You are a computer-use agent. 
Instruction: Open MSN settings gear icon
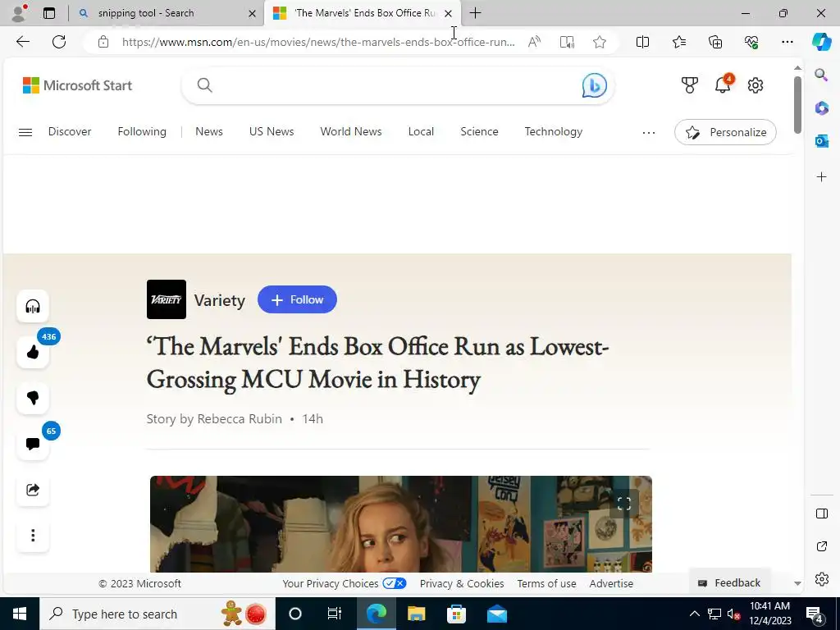[x=756, y=85]
